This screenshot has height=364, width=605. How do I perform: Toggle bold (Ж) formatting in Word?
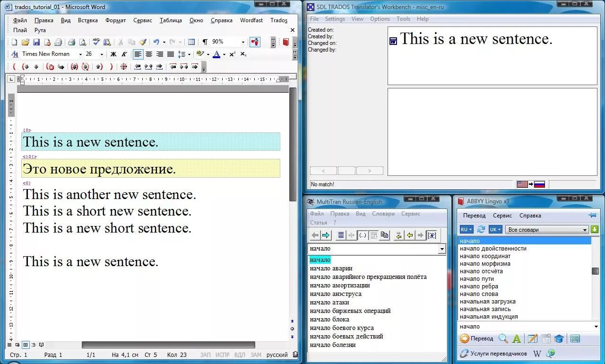(x=113, y=54)
